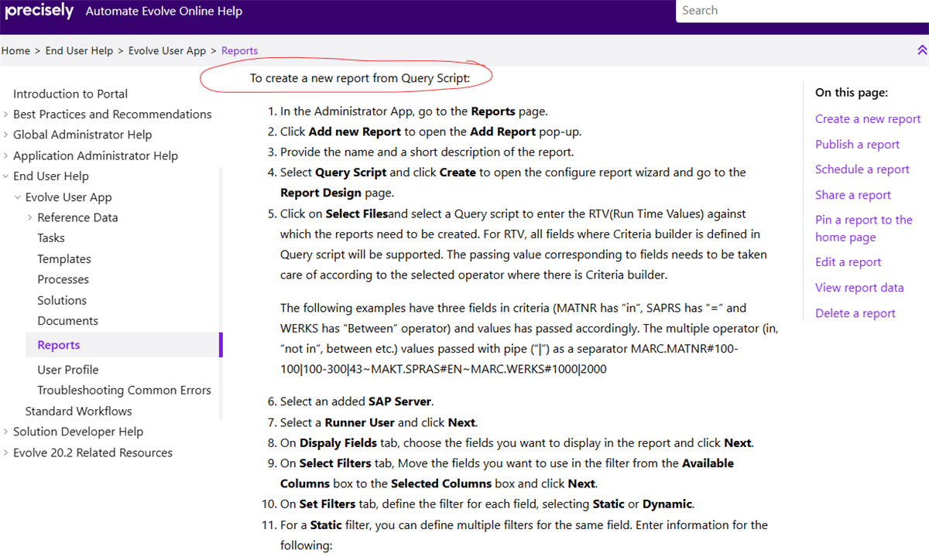929x560 pixels.
Task: Jump to Delete a report section
Action: [x=855, y=313]
